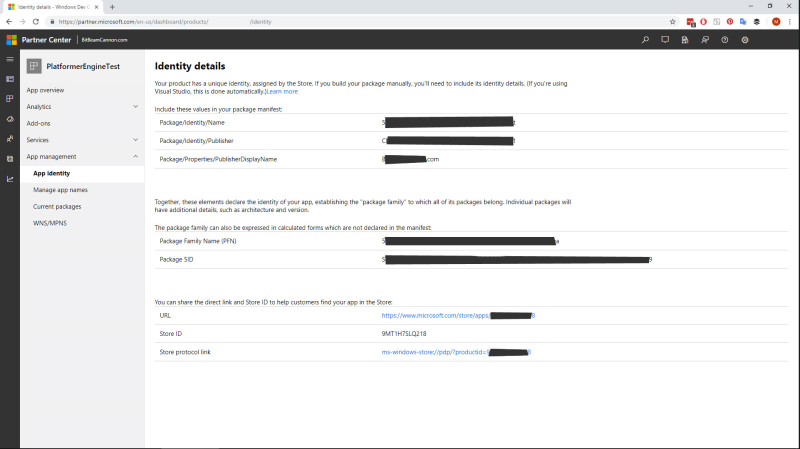Click the Learn more link
The width and height of the screenshot is (800, 449).
[282, 92]
